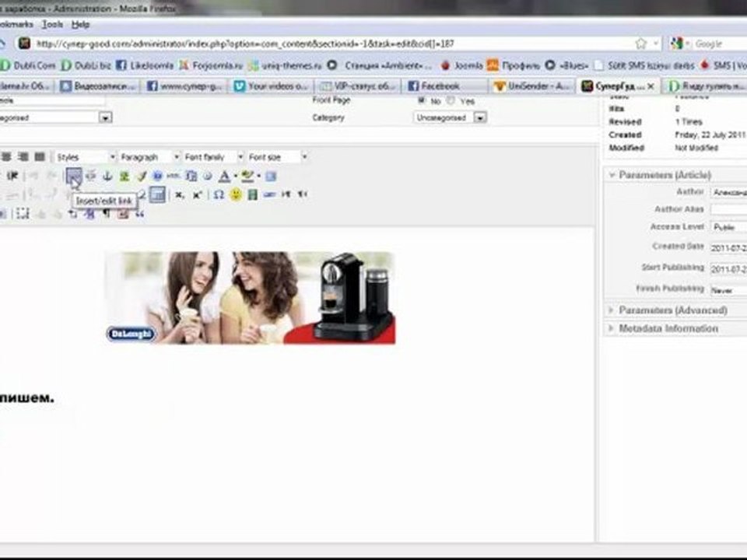This screenshot has height=560, width=747.
Task: Open the Insert image tool icon
Action: (x=124, y=177)
